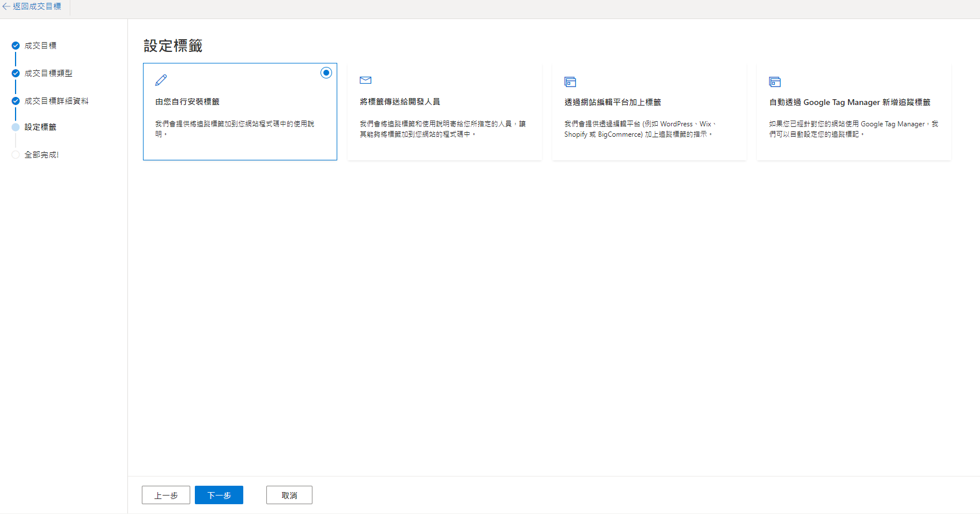Click the checkmark icon for 成交目標 step

coord(16,46)
